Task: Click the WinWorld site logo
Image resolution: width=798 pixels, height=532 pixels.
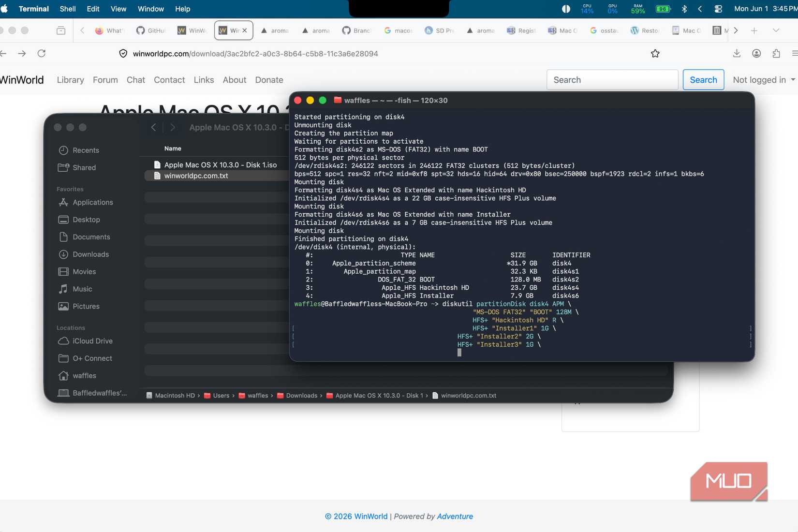Action: pyautogui.click(x=22, y=80)
